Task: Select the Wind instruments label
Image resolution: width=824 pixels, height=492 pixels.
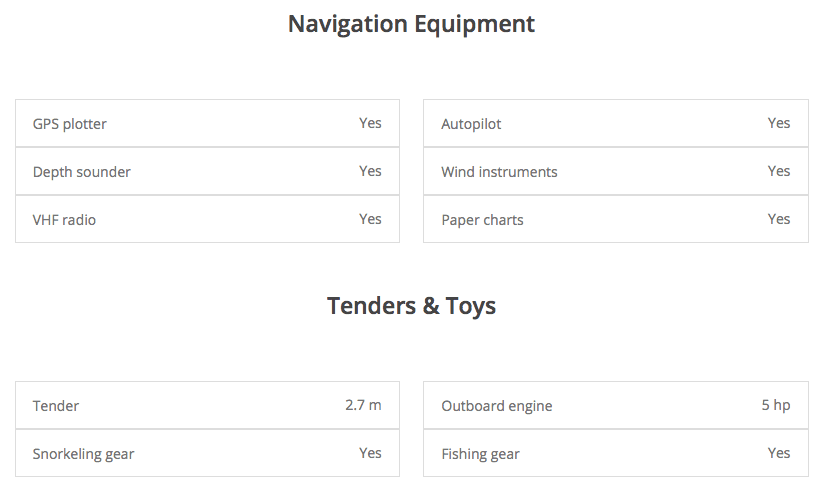Action: (x=499, y=172)
